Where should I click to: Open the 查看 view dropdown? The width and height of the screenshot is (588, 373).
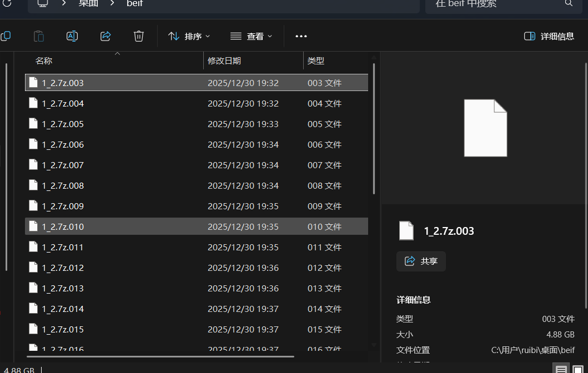(x=252, y=36)
